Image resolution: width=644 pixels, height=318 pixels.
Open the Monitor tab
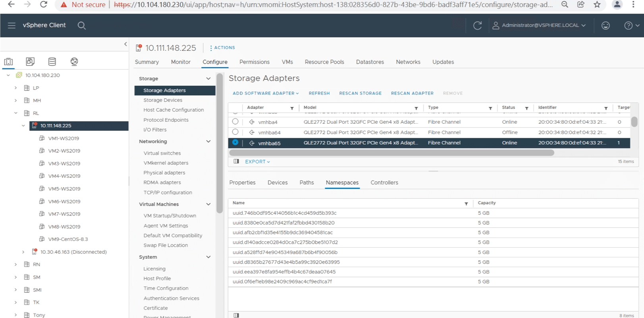click(181, 62)
